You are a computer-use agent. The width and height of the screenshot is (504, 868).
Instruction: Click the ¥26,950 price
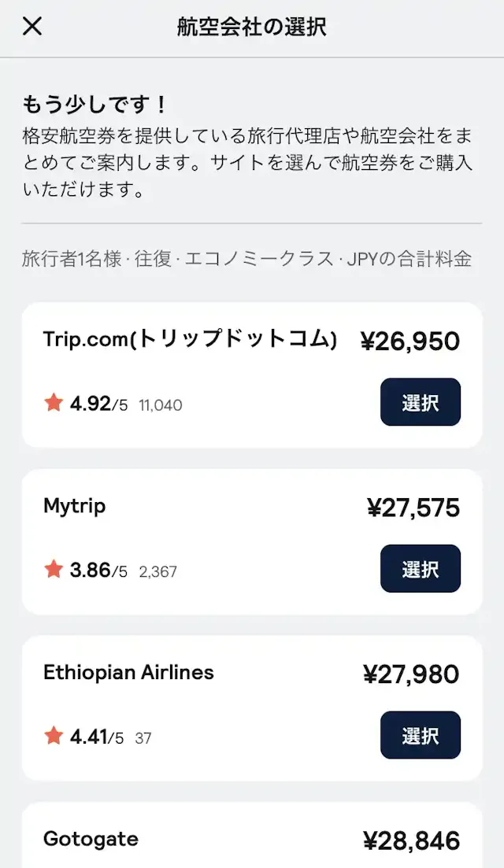pos(409,341)
